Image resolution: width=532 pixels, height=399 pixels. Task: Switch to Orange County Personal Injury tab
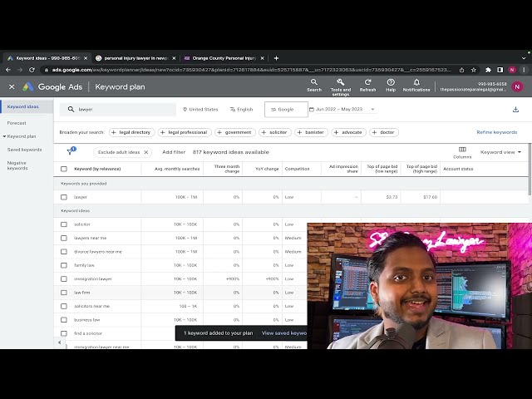(x=224, y=58)
